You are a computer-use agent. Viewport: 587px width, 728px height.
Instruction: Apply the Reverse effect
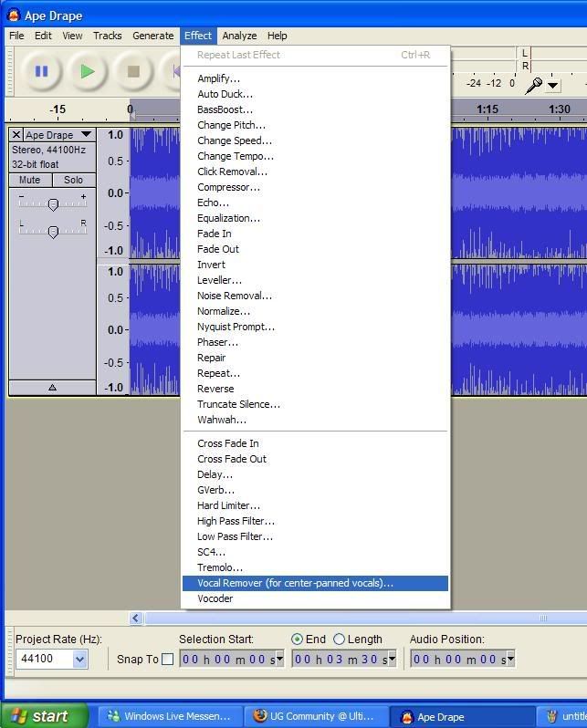pos(315,389)
